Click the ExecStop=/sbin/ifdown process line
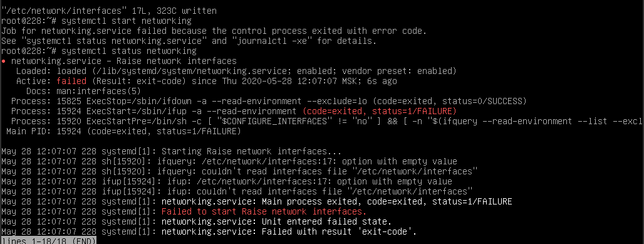Image resolution: width=644 pixels, height=244 pixels. (269, 101)
